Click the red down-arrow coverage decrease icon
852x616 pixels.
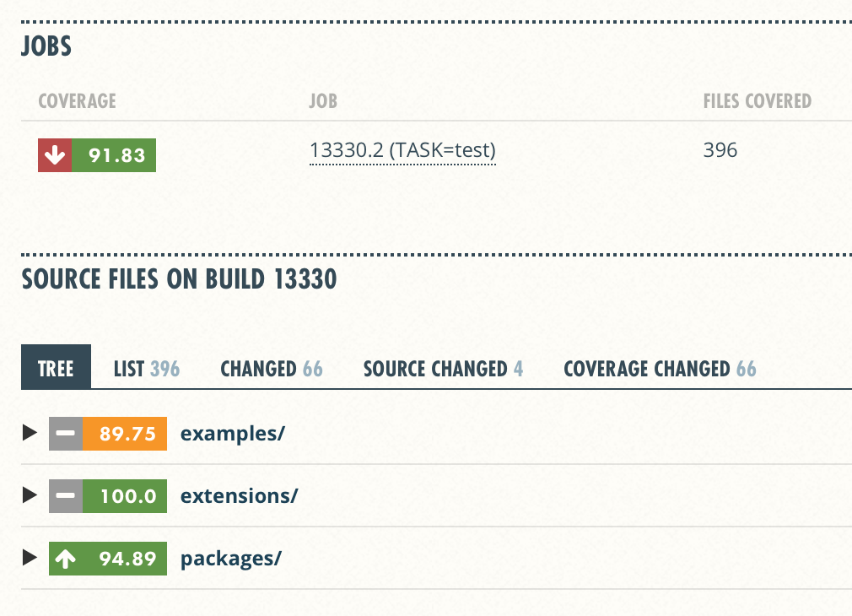click(55, 155)
